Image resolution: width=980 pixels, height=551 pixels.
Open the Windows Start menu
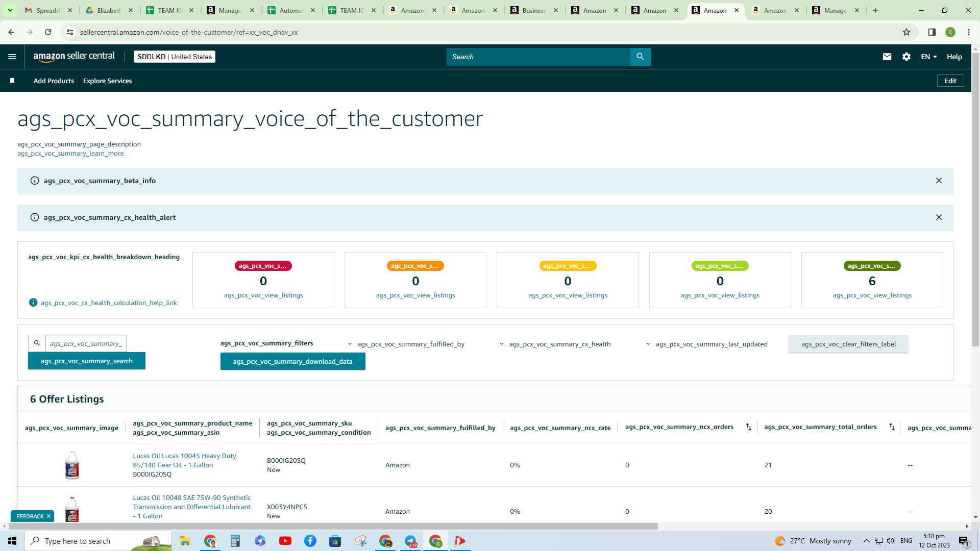pyautogui.click(x=12, y=541)
